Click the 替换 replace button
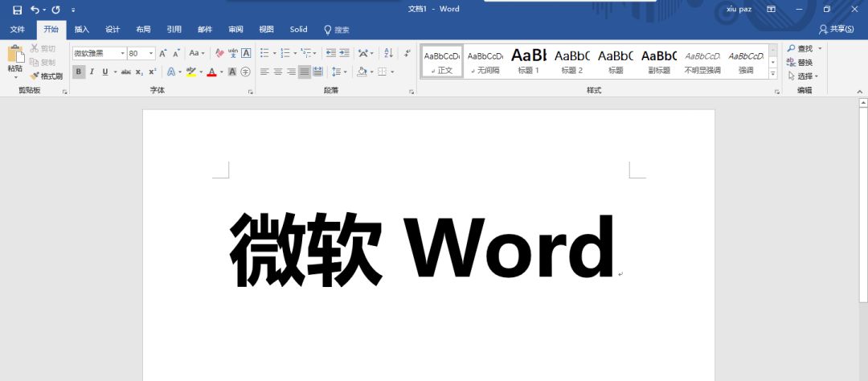Screen dimensions: 868x381 click(x=800, y=62)
